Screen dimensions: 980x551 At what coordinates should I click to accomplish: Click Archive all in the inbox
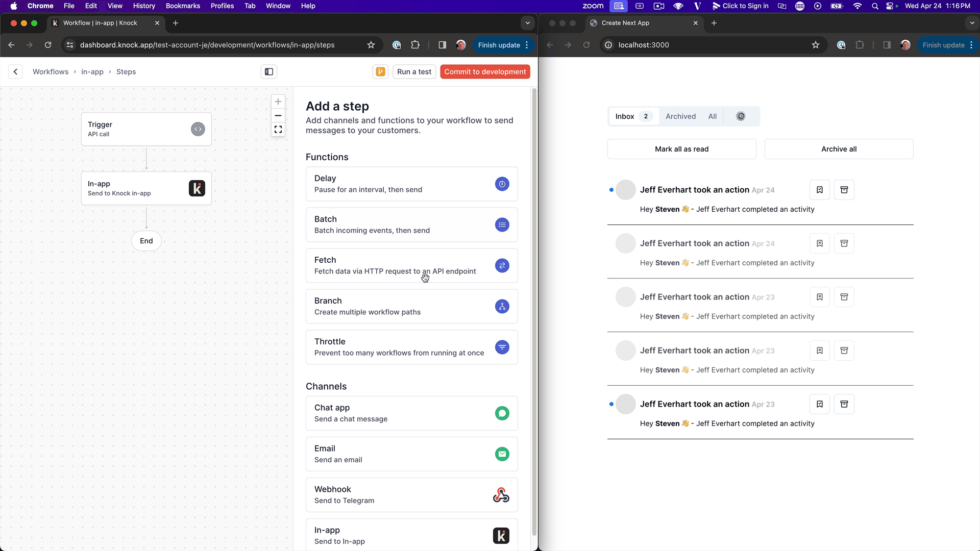tap(839, 148)
